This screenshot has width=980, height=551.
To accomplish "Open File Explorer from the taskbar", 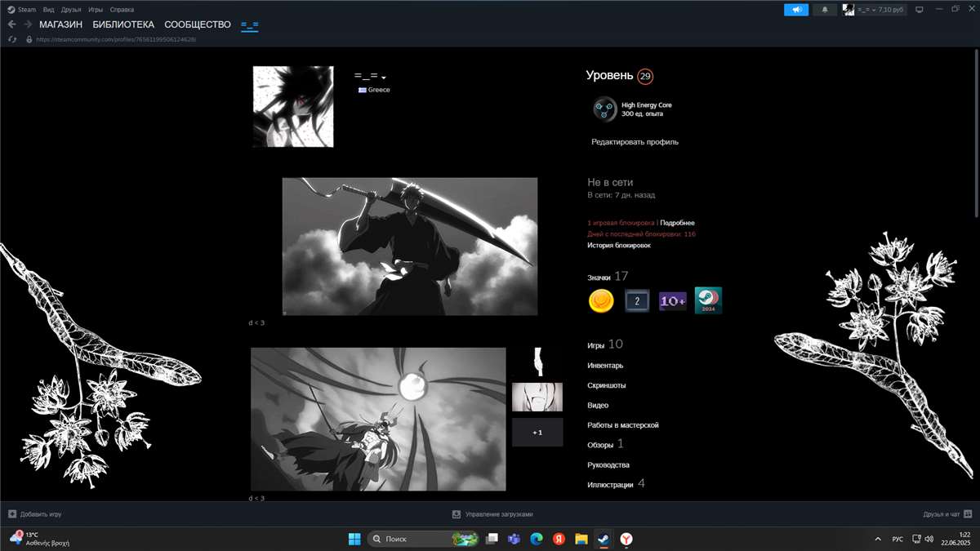I will [x=581, y=539].
